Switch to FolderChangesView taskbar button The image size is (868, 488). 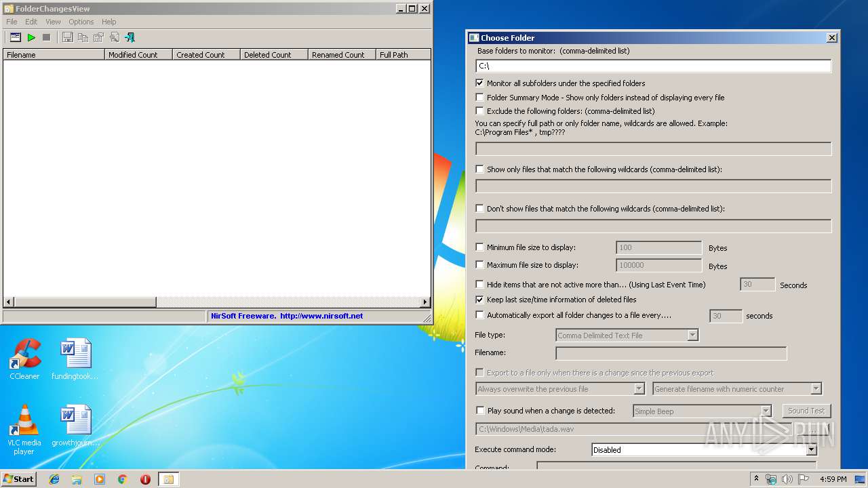coord(168,479)
